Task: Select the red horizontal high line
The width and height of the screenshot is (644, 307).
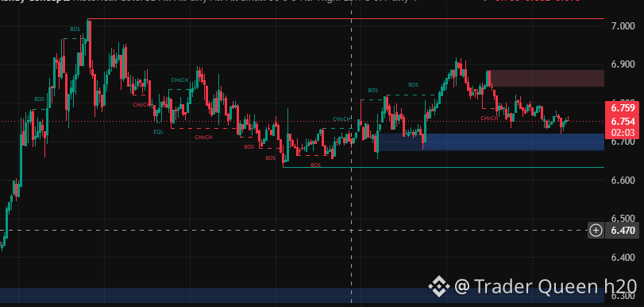Action: (346, 19)
